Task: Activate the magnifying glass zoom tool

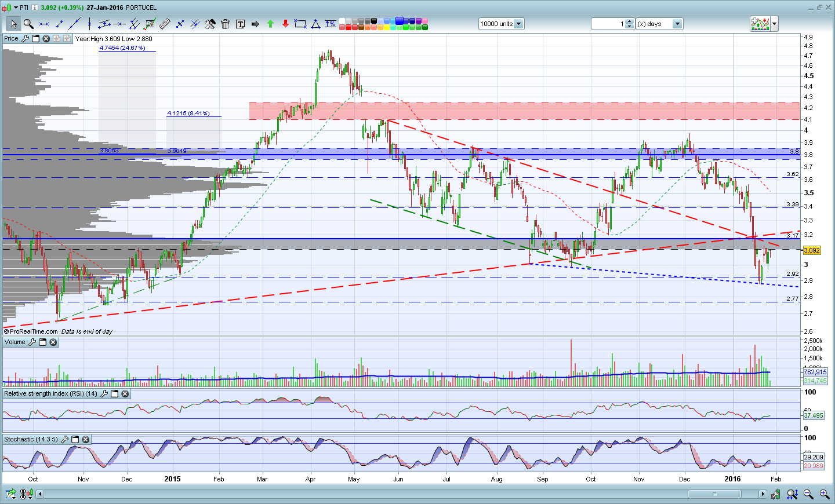Action: [28, 24]
